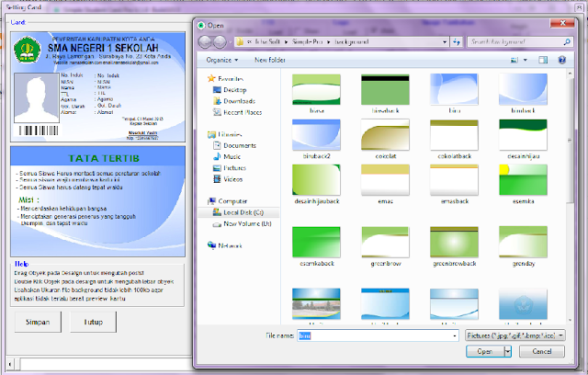The height and width of the screenshot is (375, 588).
Task: Open Favorites in the navigation pane
Action: tap(226, 79)
